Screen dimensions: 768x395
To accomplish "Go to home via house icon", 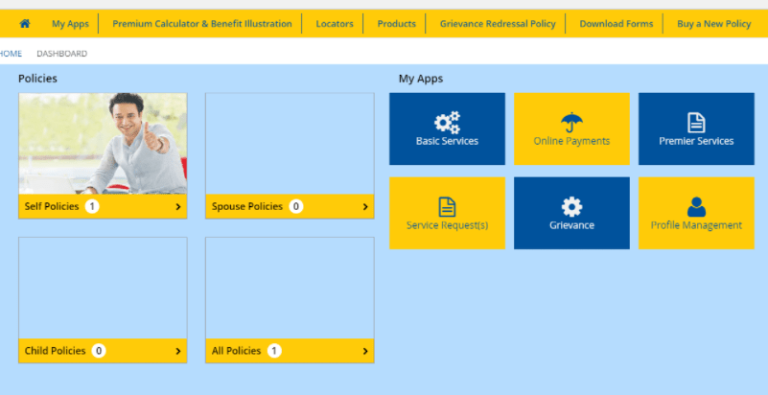I will coord(24,24).
